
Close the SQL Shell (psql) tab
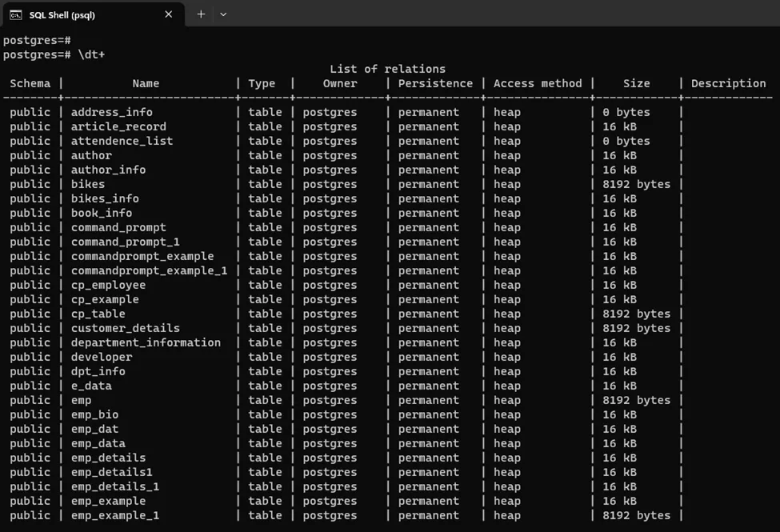coord(168,14)
